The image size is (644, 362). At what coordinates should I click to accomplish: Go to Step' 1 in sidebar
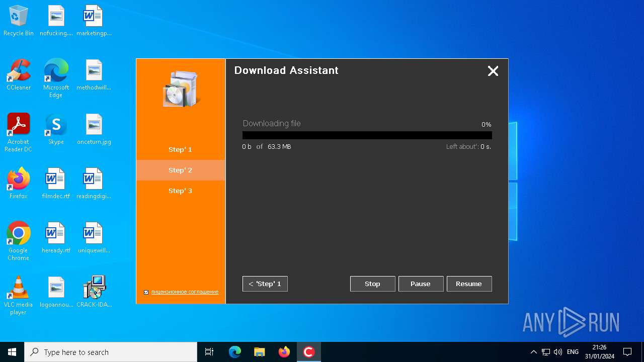tap(180, 149)
